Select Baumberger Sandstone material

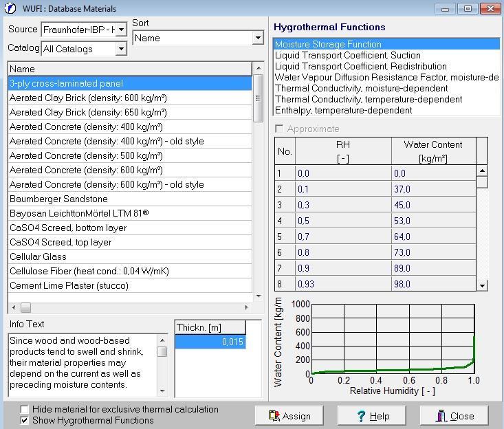coord(130,199)
